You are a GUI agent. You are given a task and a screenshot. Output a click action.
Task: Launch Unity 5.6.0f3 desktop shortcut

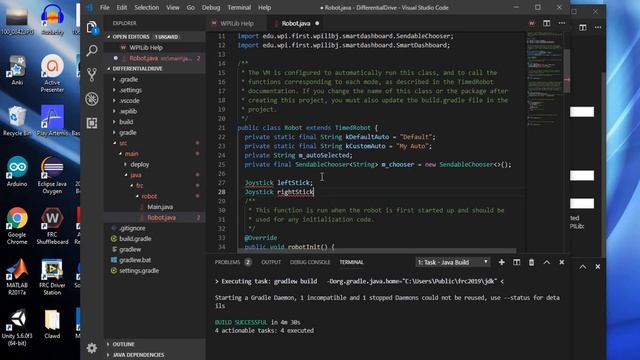click(17, 327)
